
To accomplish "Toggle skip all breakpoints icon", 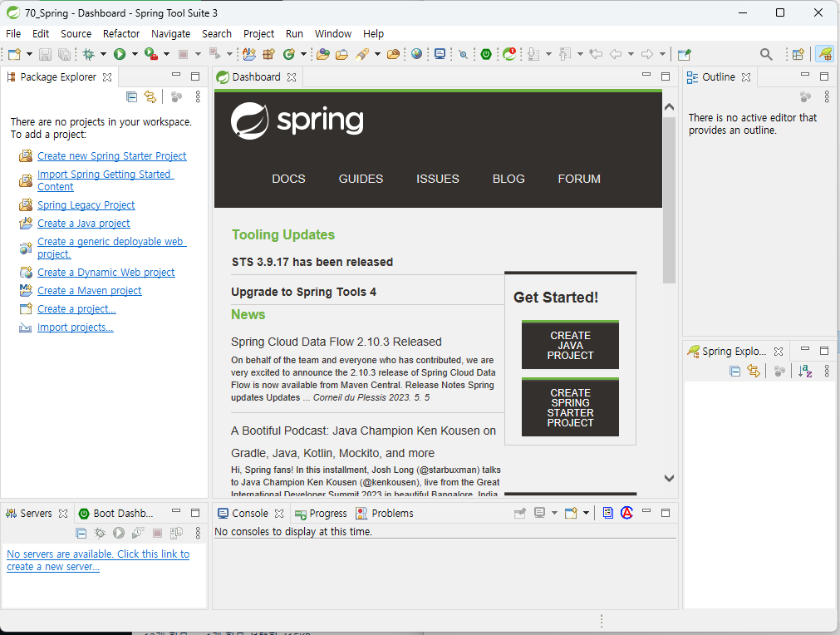I will (464, 54).
